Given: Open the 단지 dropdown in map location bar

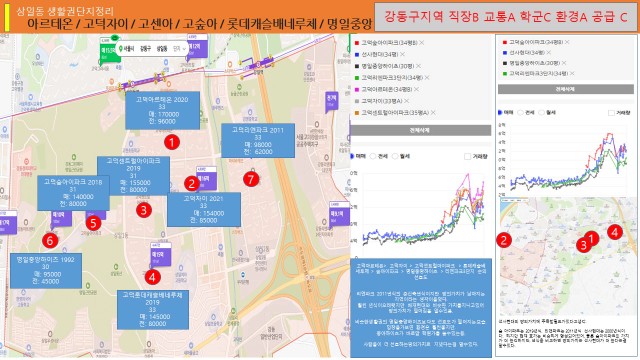Looking at the screenshot, I should [x=179, y=49].
